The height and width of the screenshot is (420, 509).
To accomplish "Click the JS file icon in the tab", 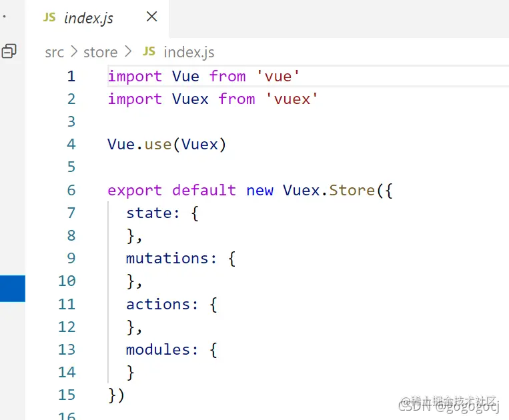I will (x=49, y=17).
